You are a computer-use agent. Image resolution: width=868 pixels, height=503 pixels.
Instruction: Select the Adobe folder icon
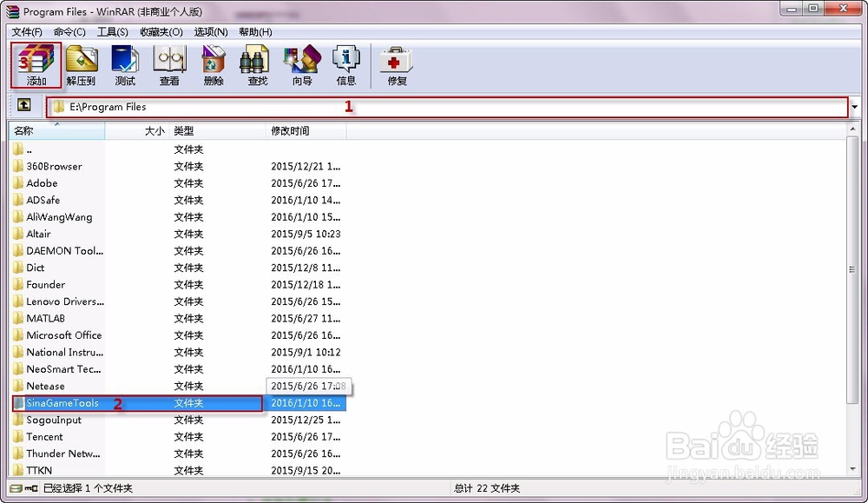tap(18, 182)
